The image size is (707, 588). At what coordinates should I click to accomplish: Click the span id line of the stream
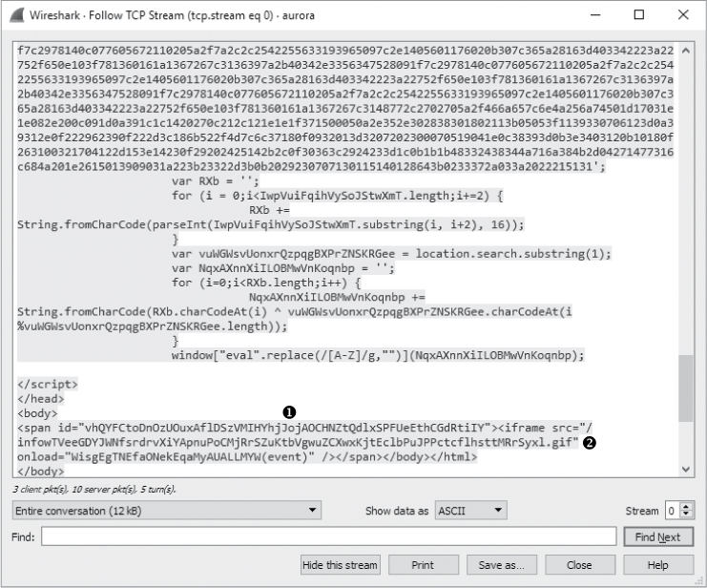click(304, 428)
